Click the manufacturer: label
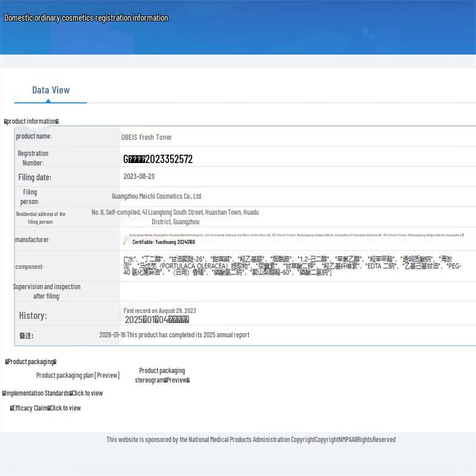 point(33,240)
